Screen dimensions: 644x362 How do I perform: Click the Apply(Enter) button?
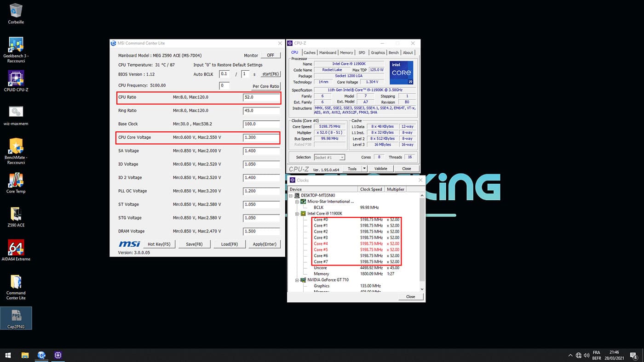pyautogui.click(x=264, y=244)
